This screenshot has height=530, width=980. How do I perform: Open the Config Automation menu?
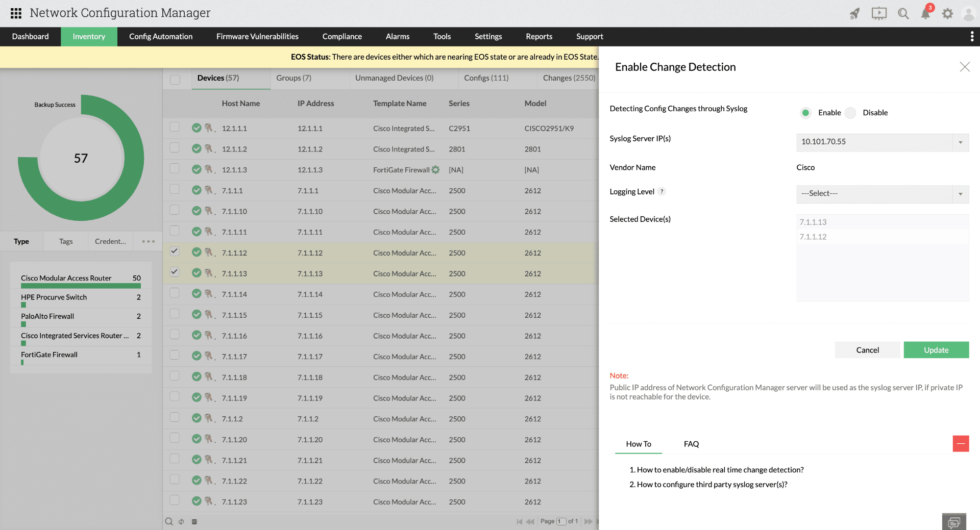click(x=161, y=36)
